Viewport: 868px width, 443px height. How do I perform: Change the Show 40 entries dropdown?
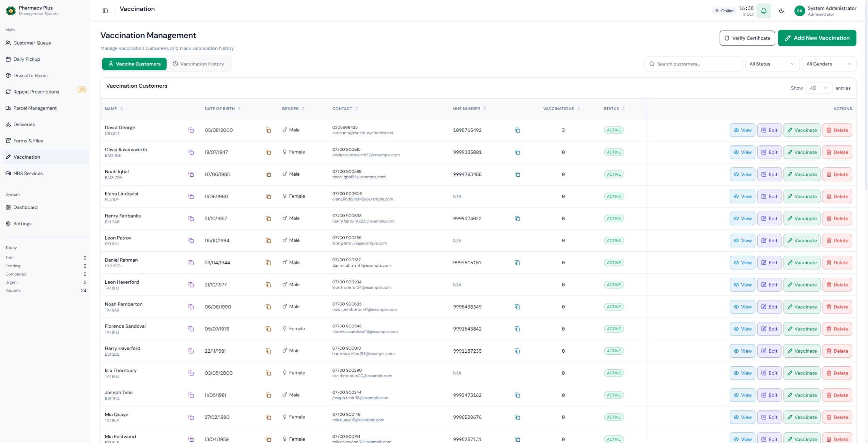point(819,88)
